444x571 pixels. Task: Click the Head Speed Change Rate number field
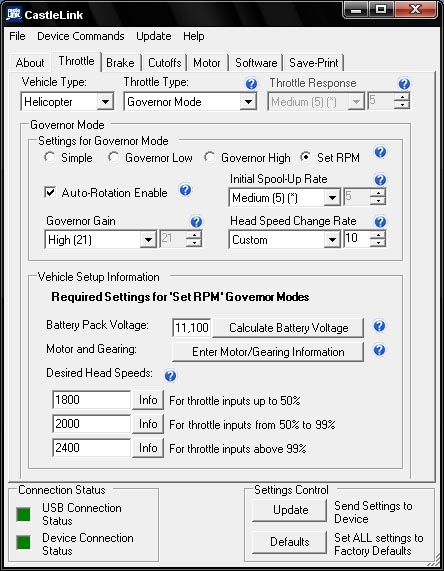click(x=357, y=239)
